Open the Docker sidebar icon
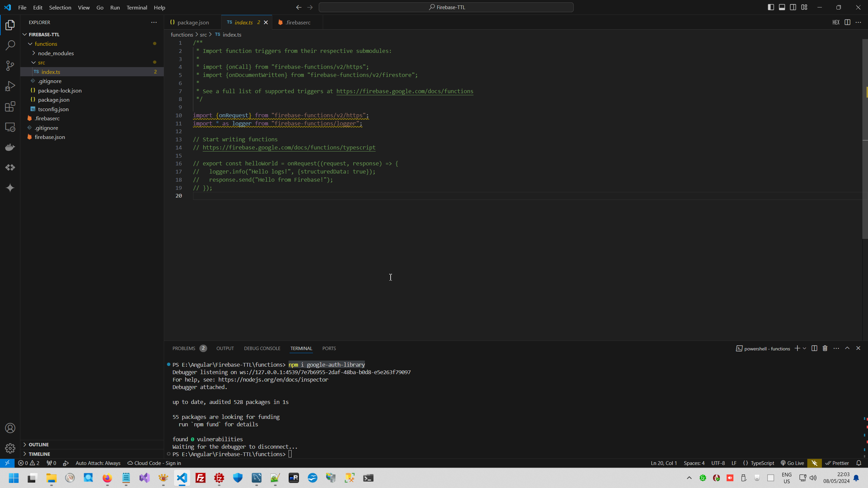 click(x=10, y=147)
